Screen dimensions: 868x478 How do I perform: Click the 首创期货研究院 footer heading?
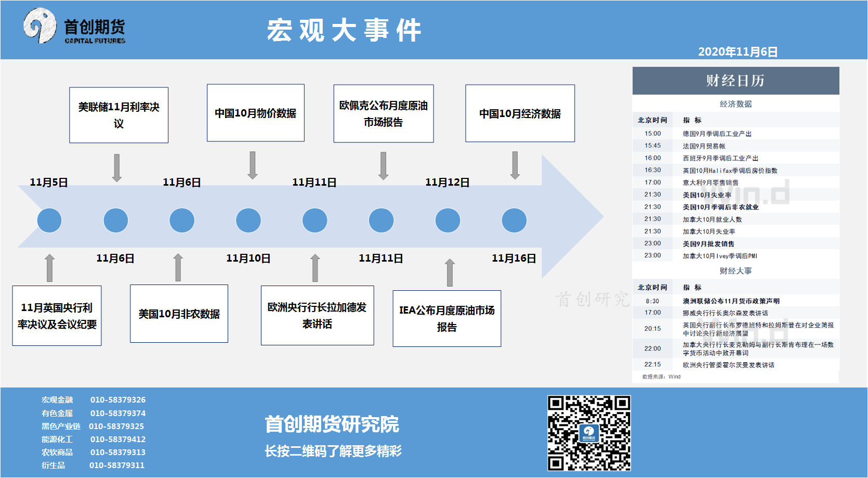[x=332, y=424]
